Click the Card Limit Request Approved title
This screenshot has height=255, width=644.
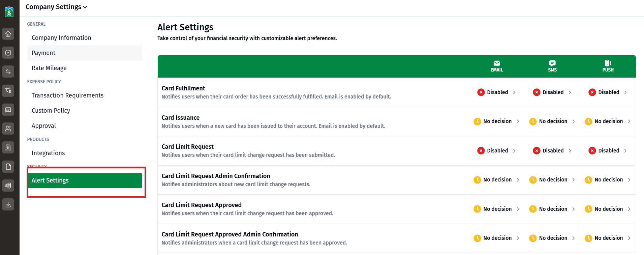(x=202, y=205)
